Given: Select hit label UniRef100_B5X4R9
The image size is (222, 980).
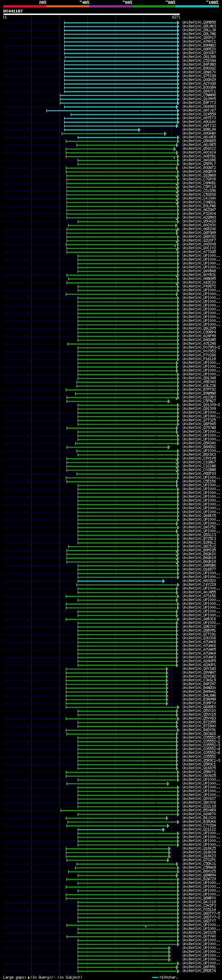Looking at the screenshot, I should click(x=199, y=810).
